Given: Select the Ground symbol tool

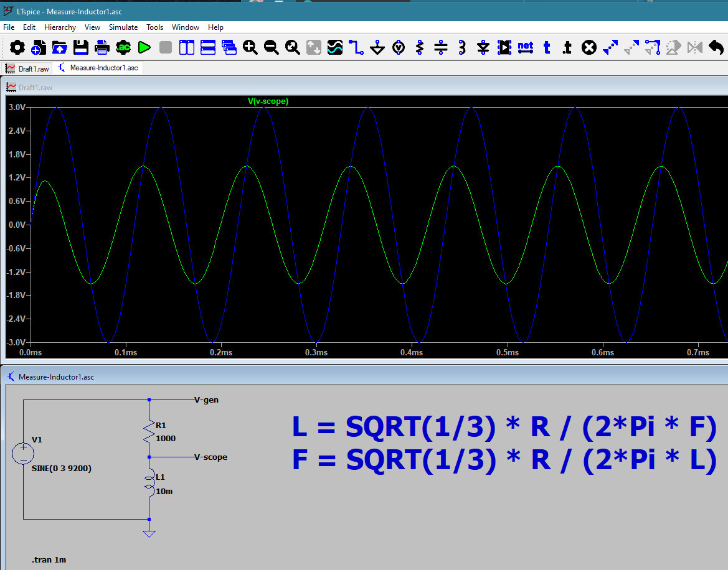Looking at the screenshot, I should 377,47.
